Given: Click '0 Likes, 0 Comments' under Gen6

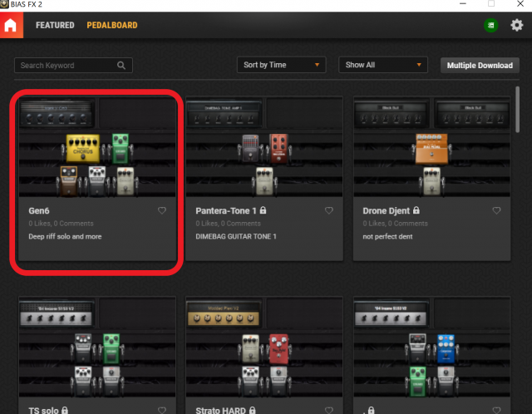Looking at the screenshot, I should pos(61,224).
